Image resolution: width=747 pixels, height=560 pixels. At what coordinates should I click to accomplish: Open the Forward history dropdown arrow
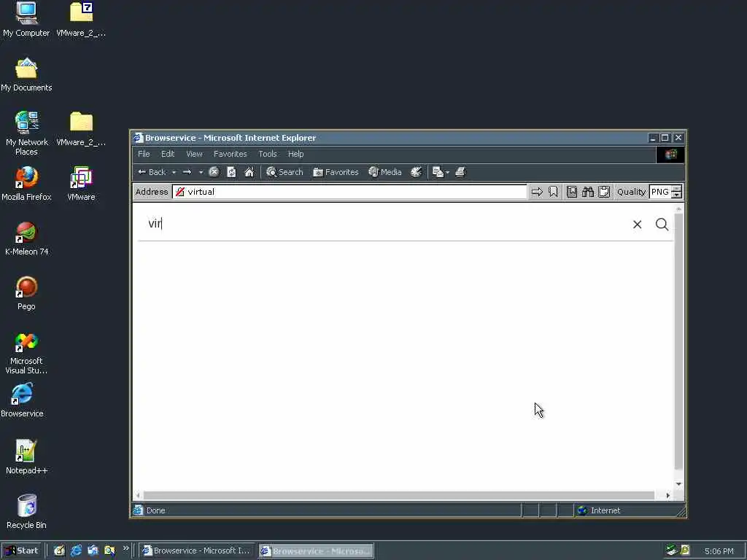click(x=201, y=172)
